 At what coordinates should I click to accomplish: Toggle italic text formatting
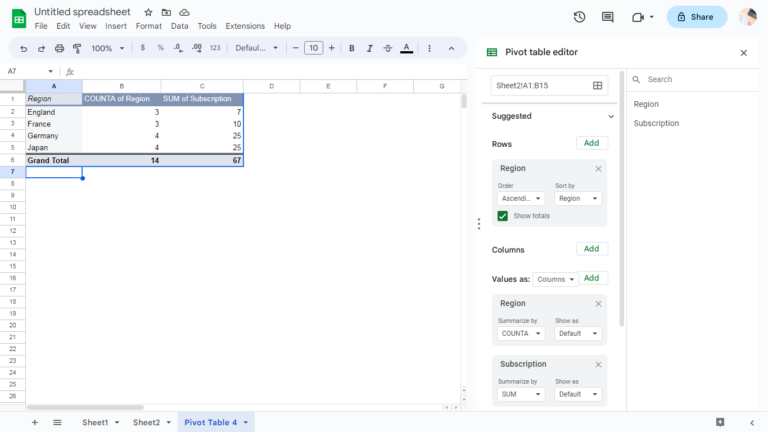pos(368,48)
